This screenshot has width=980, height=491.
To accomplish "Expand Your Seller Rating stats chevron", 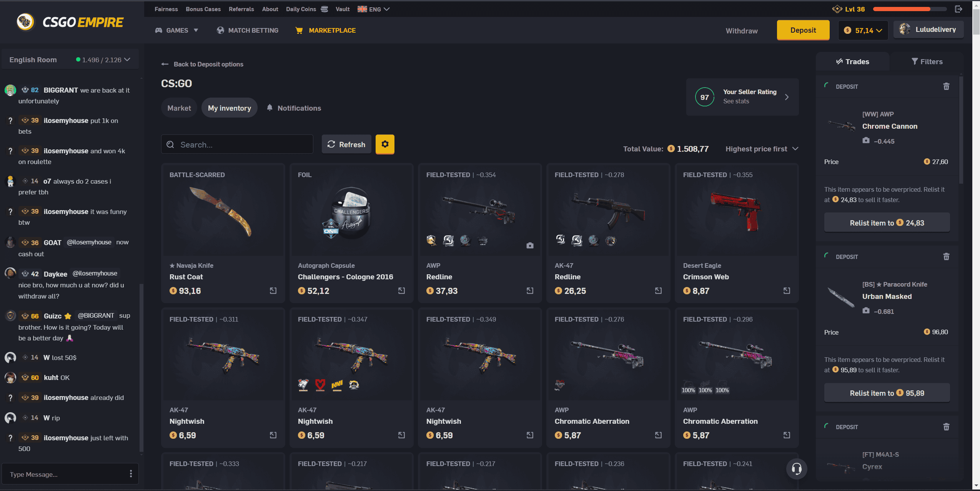I will click(x=787, y=97).
